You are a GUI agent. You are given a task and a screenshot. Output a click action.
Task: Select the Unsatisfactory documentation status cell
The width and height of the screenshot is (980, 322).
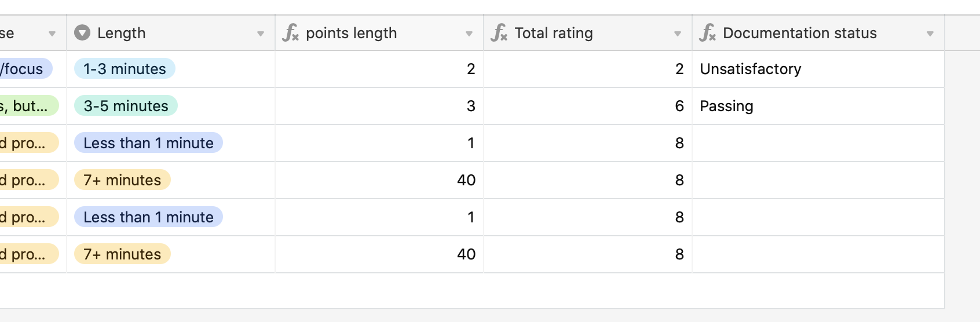coord(818,69)
